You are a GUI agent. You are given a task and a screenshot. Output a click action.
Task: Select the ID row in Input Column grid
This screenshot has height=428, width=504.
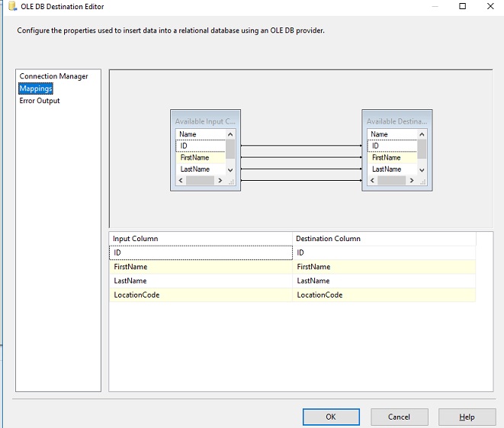201,253
